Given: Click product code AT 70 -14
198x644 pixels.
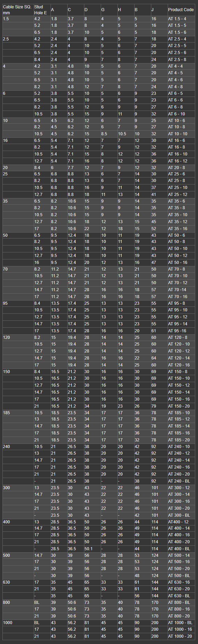Looking at the screenshot, I should coord(177,290).
